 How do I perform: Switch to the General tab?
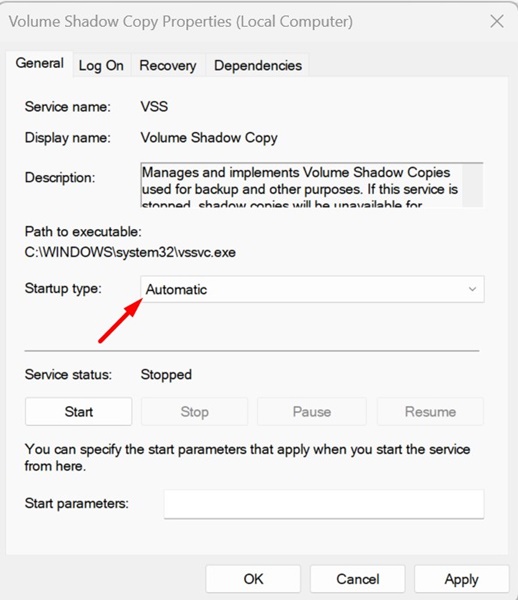click(x=40, y=64)
